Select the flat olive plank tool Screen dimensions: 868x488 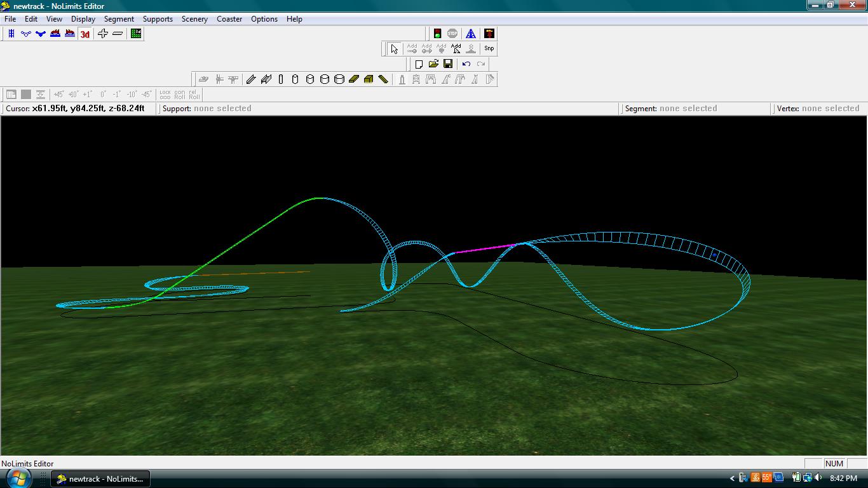[354, 79]
